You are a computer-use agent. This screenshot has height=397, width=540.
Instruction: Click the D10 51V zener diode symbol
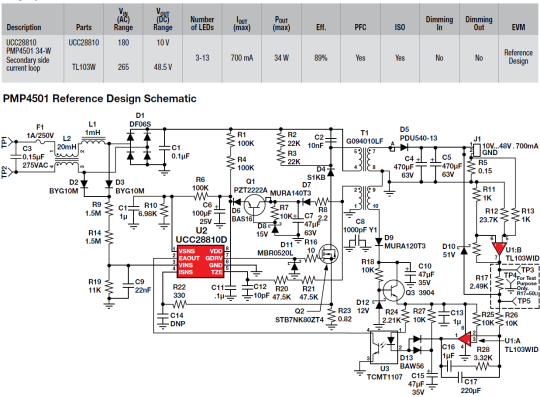464,250
